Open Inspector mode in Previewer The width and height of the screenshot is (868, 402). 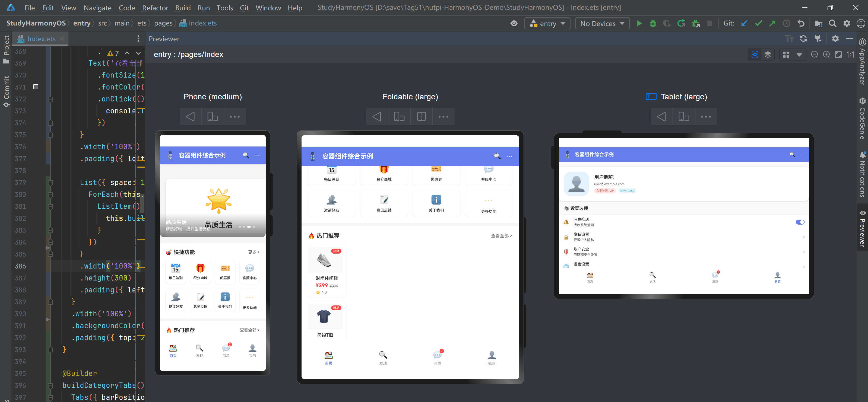pos(755,55)
